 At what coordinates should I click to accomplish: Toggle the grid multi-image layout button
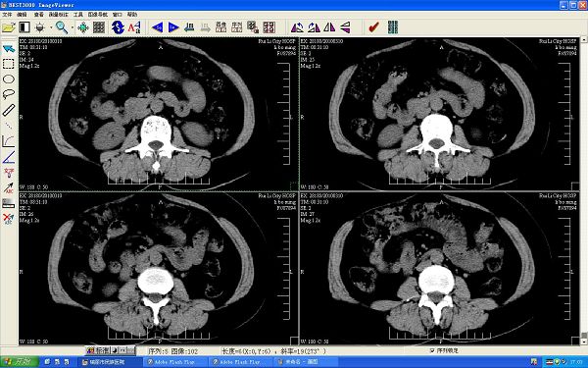click(x=99, y=27)
